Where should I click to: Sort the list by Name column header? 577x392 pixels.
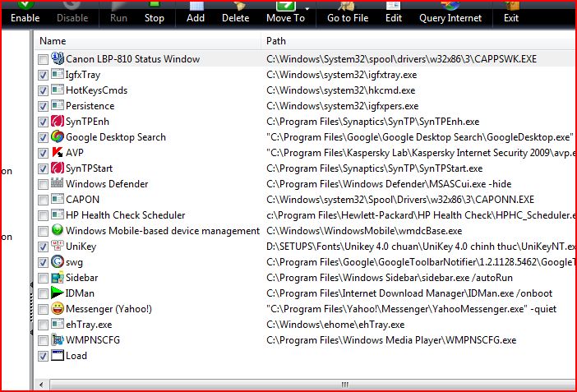click(x=148, y=40)
